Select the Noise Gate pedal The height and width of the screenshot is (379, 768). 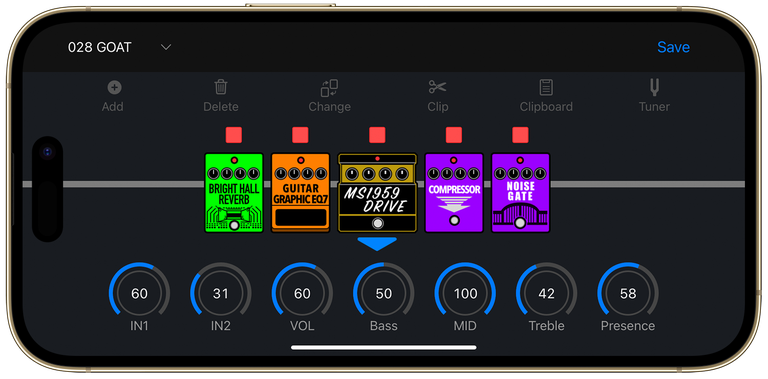(521, 192)
